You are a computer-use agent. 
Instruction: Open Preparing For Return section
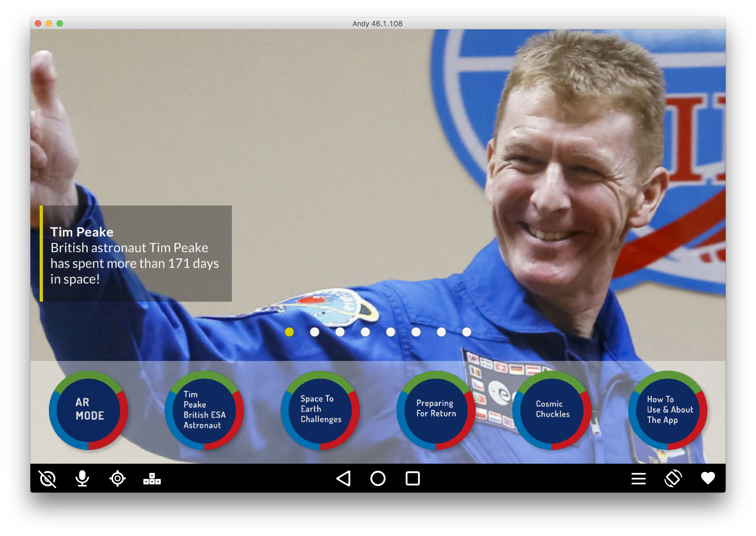[436, 410]
